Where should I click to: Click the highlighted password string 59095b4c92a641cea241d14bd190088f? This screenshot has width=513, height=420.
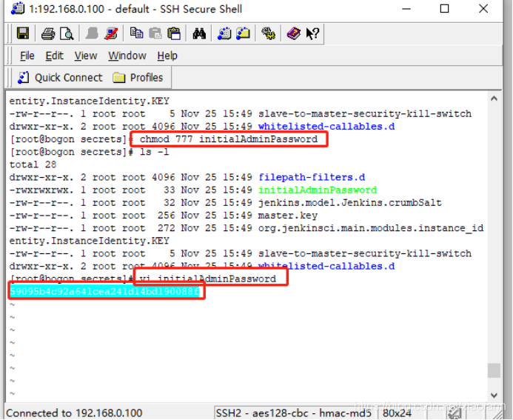click(x=104, y=291)
